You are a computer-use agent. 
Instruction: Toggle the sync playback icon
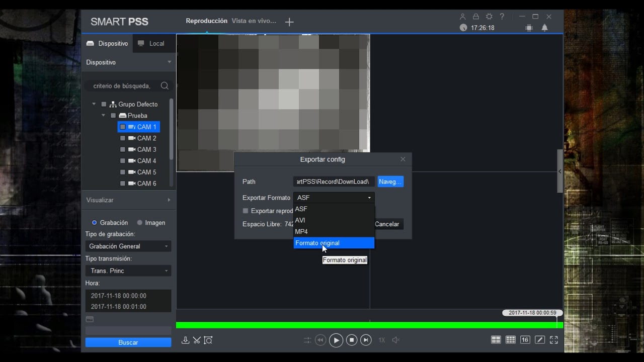[307, 340]
